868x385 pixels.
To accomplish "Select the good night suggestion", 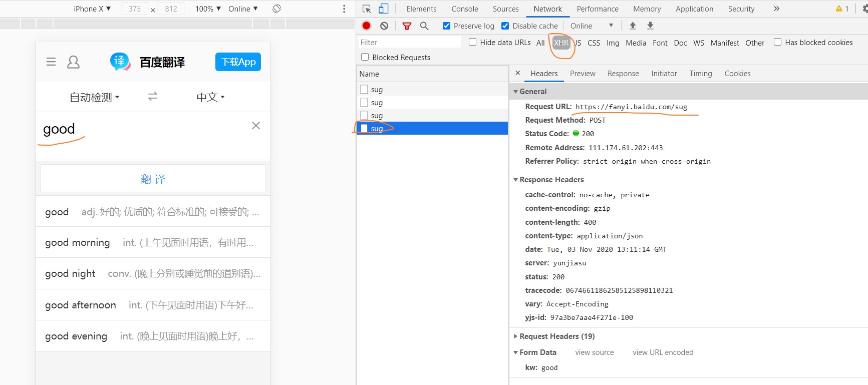I will point(153,273).
